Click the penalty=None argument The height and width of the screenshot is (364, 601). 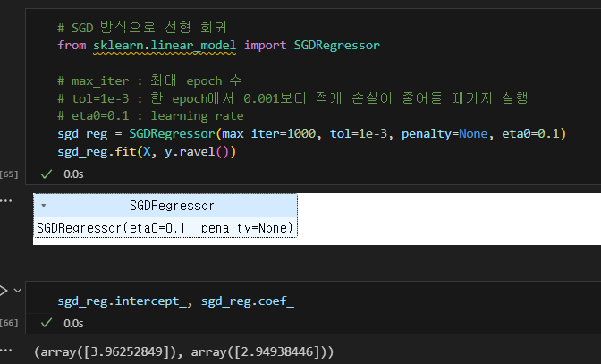444,133
